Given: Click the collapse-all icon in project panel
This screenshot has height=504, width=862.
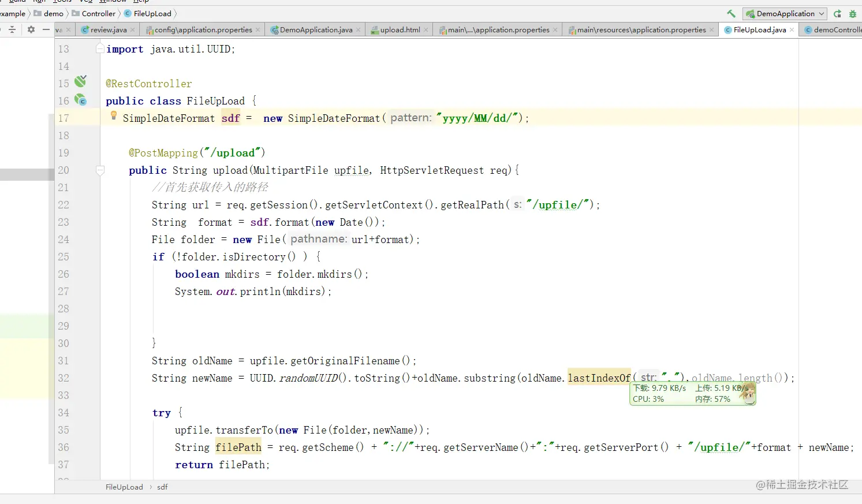Looking at the screenshot, I should click(x=12, y=29).
